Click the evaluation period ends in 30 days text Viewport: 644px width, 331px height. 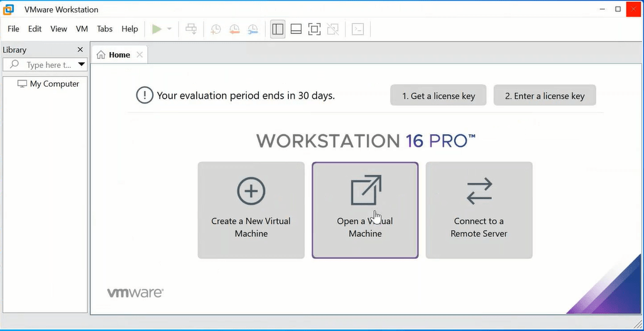coord(246,95)
